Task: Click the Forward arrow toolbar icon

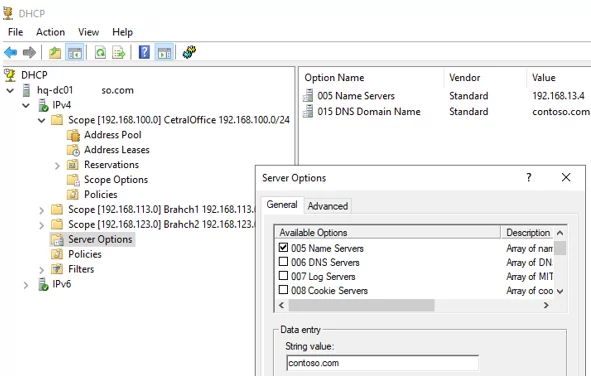Action: point(29,52)
